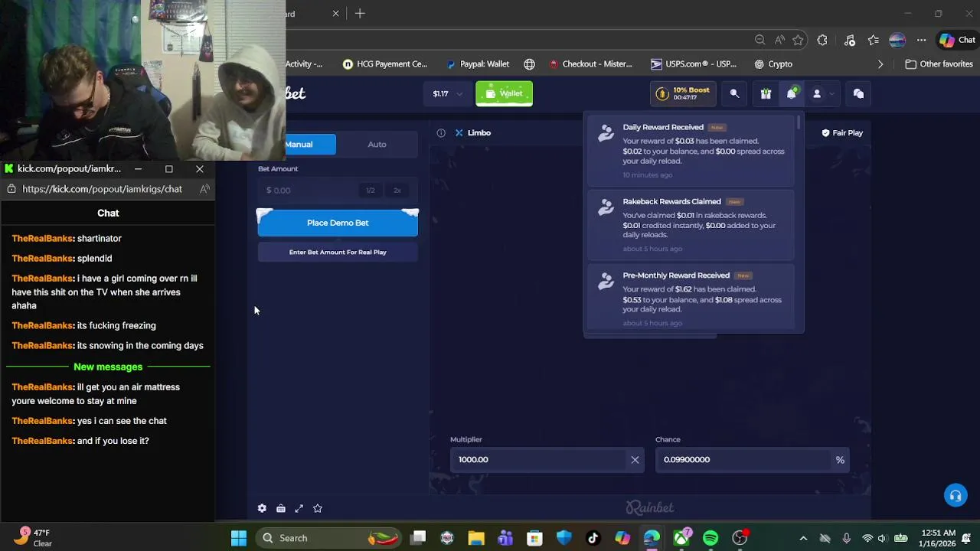Open the Other favorites folder

pos(939,64)
